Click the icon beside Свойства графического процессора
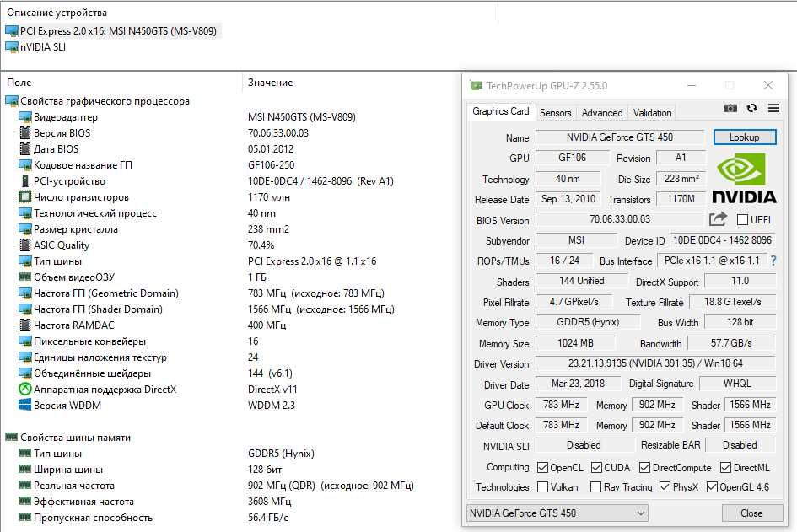This screenshot has height=532, width=797. click(12, 101)
